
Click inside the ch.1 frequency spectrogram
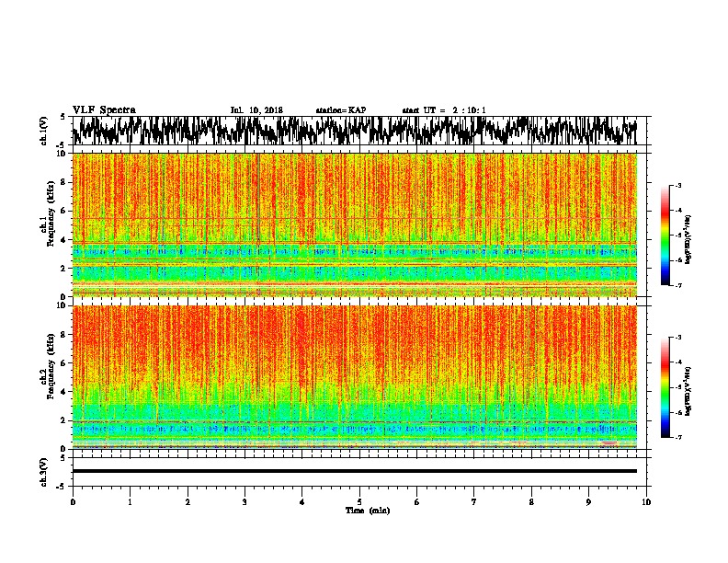coord(355,224)
